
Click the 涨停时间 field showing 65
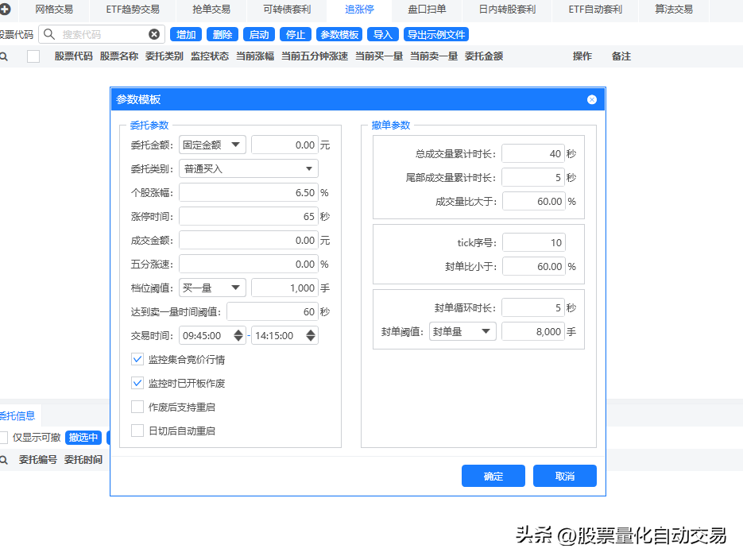point(248,217)
